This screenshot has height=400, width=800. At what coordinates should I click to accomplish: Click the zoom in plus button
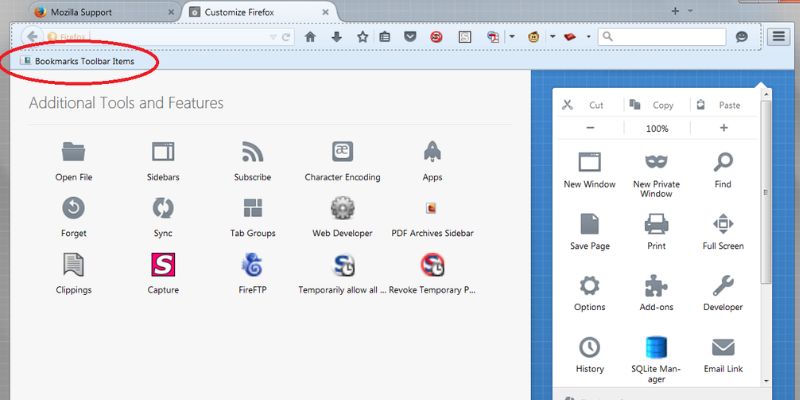(723, 128)
